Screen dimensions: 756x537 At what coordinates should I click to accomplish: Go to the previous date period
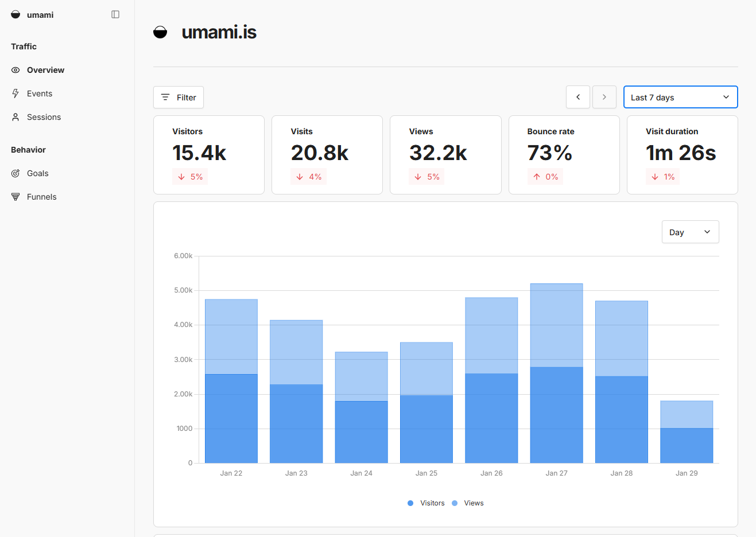[578, 98]
